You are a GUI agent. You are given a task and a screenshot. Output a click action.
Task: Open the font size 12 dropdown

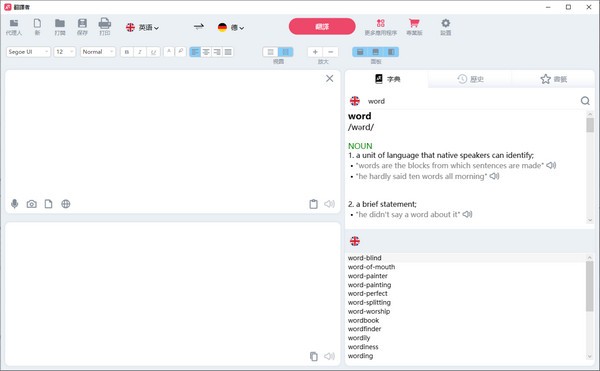(65, 52)
